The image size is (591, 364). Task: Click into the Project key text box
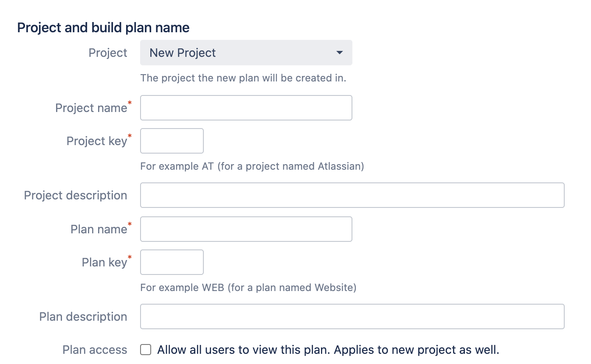pos(172,141)
